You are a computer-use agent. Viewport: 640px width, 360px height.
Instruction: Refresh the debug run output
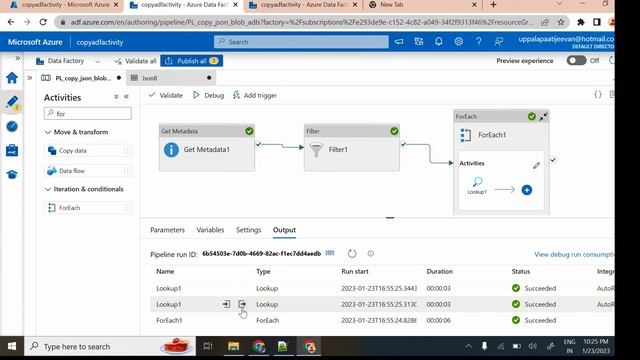click(352, 254)
